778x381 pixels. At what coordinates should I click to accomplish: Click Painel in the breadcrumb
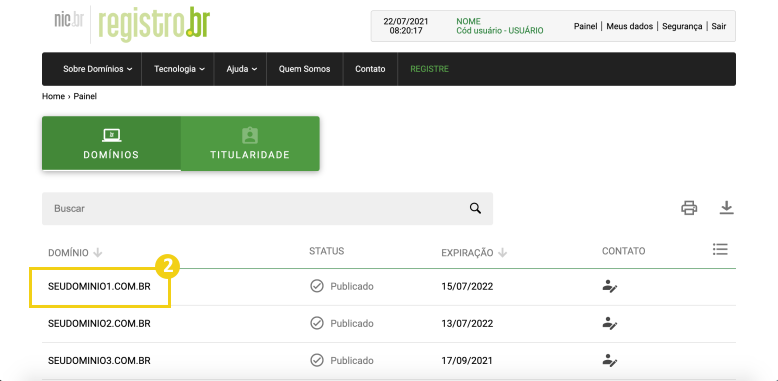(85, 96)
